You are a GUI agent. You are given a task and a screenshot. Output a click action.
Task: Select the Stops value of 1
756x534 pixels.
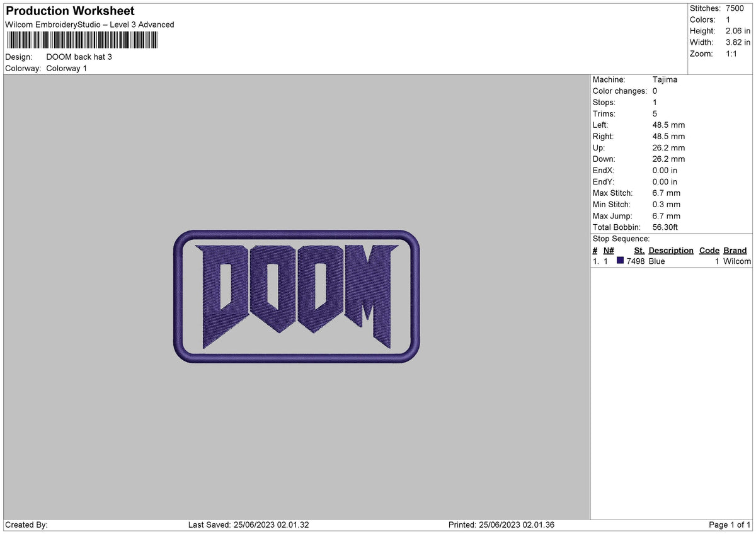click(x=654, y=102)
